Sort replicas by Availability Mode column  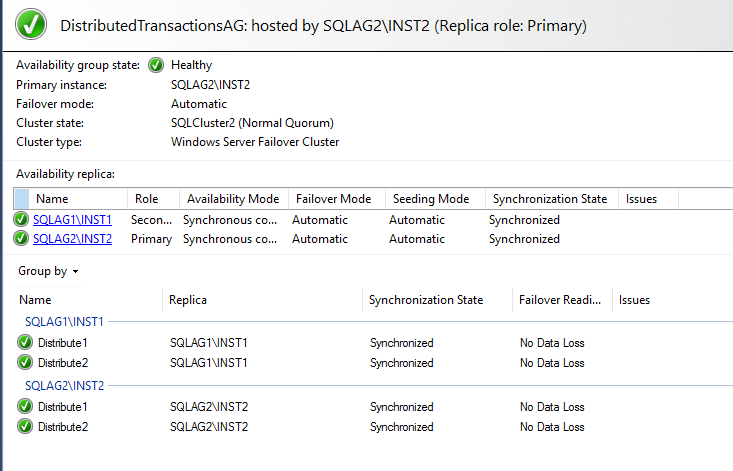point(233,199)
